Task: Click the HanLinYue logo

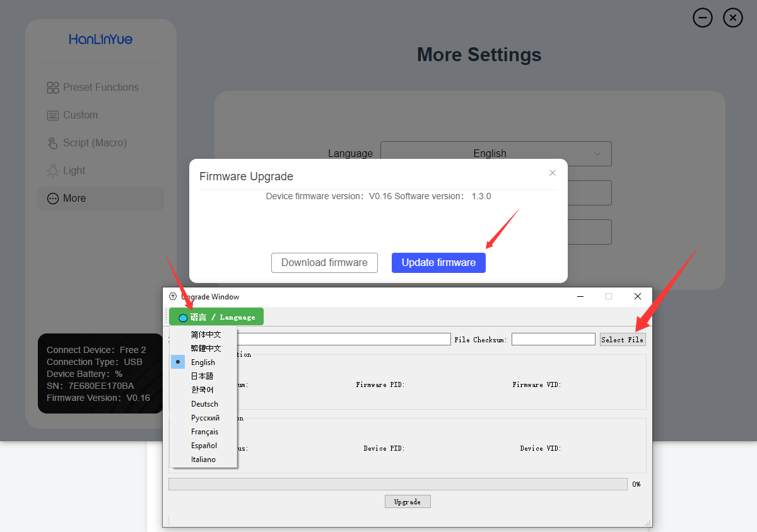Action: (x=101, y=39)
